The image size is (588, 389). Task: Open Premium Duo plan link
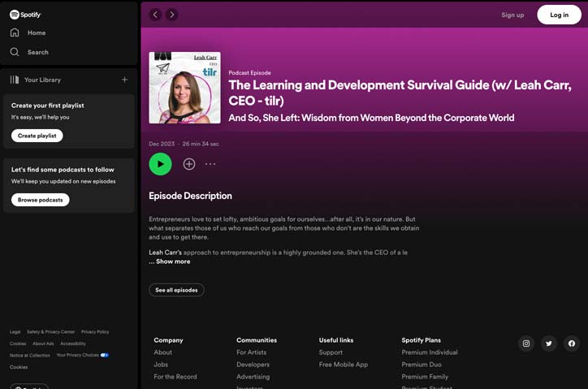point(422,365)
